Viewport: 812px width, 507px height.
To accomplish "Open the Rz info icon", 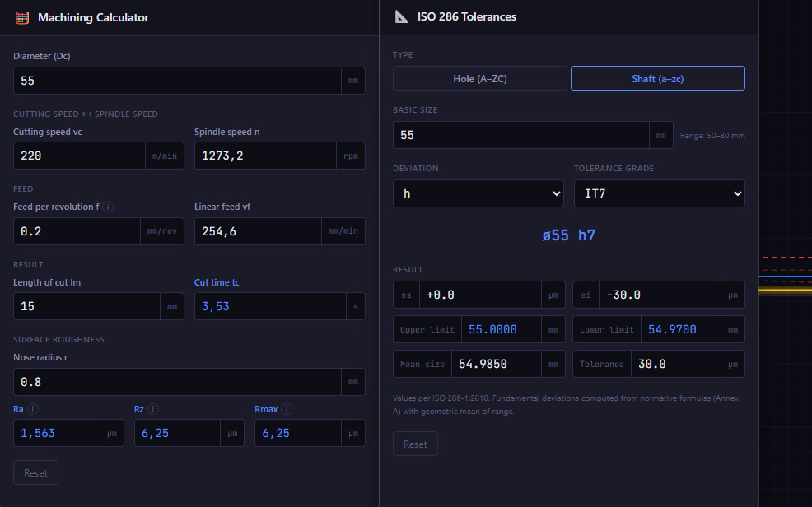I will click(153, 409).
